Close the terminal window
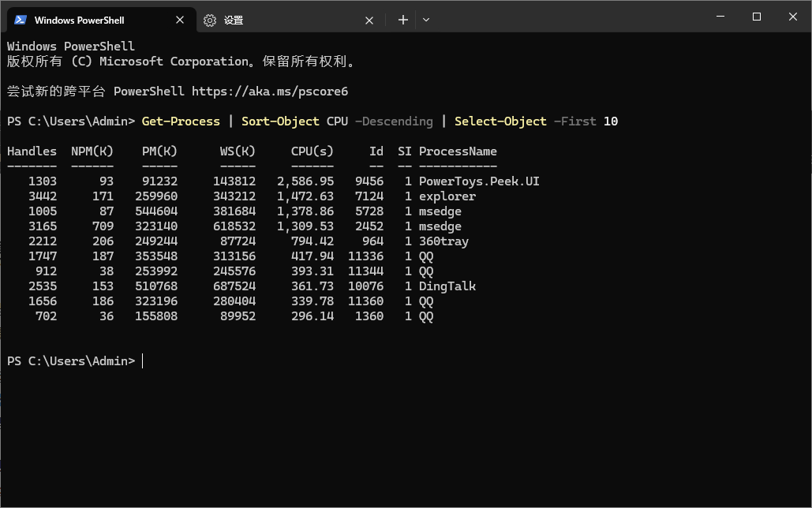The image size is (812, 508). (792, 17)
